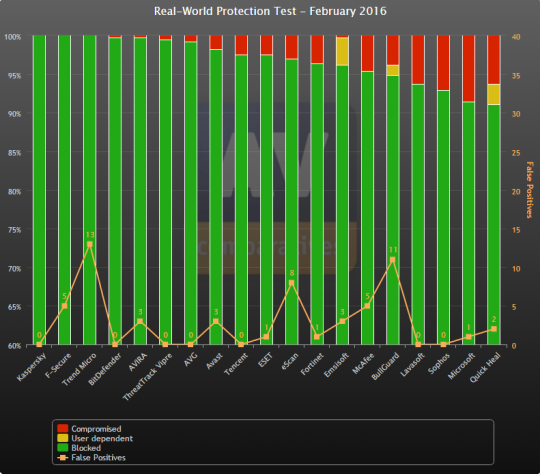This screenshot has height=474, width=540.
Task: Click the eScan red compromised segment
Action: point(292,47)
